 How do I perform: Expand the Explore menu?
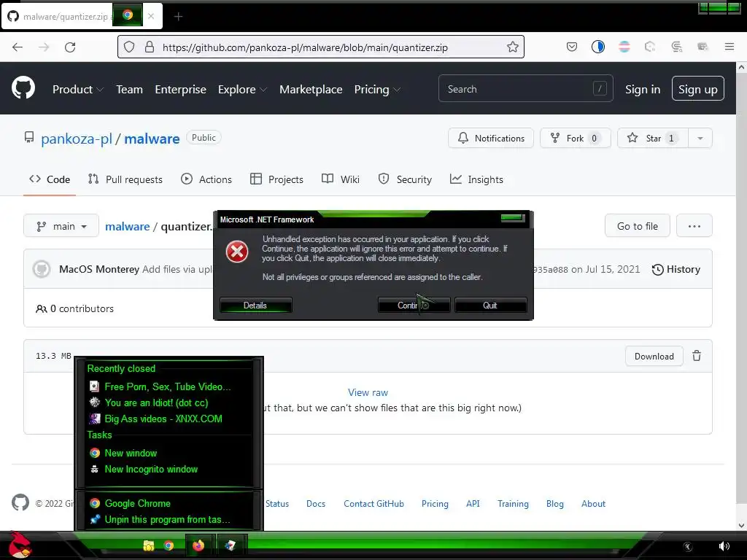point(242,89)
